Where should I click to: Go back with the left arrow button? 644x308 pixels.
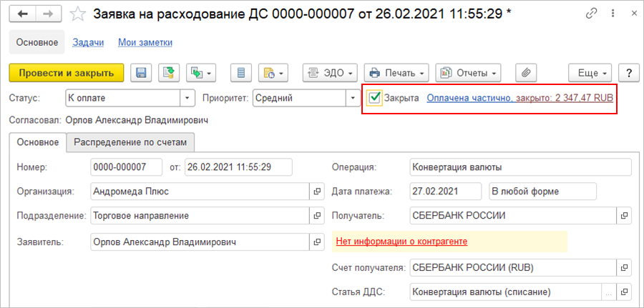tap(22, 14)
